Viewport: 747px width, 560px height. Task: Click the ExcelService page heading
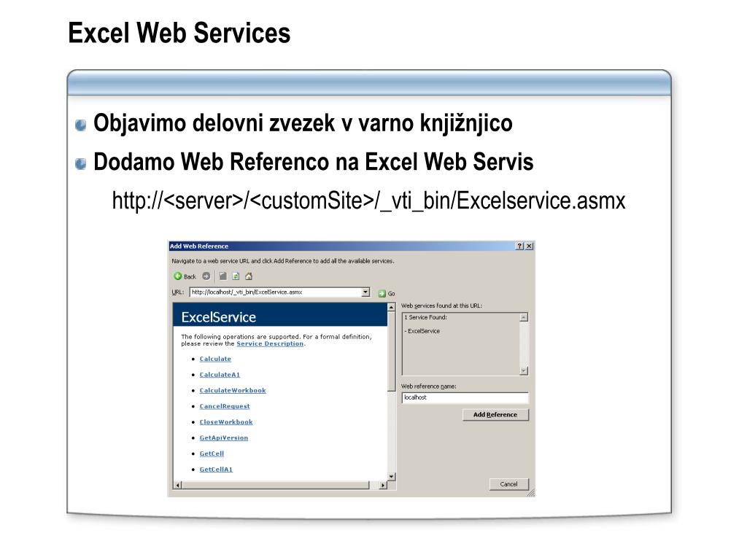point(219,317)
